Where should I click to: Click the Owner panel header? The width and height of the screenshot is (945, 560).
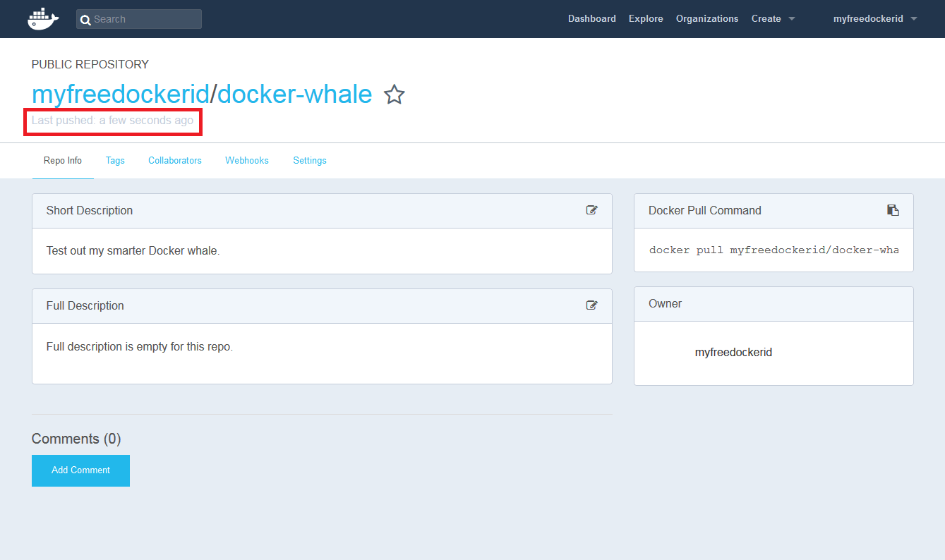[774, 304]
